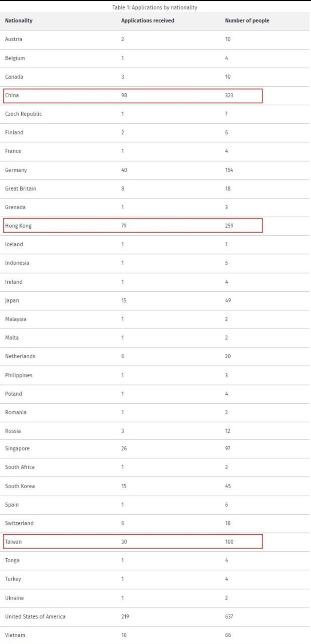Select the China nationality cell
311x644 pixels.
pyautogui.click(x=12, y=95)
